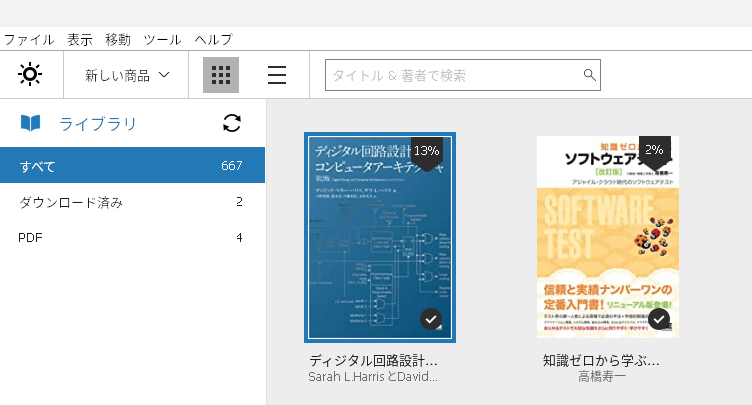Open the ソフトウェアテスト book cover

tap(608, 237)
